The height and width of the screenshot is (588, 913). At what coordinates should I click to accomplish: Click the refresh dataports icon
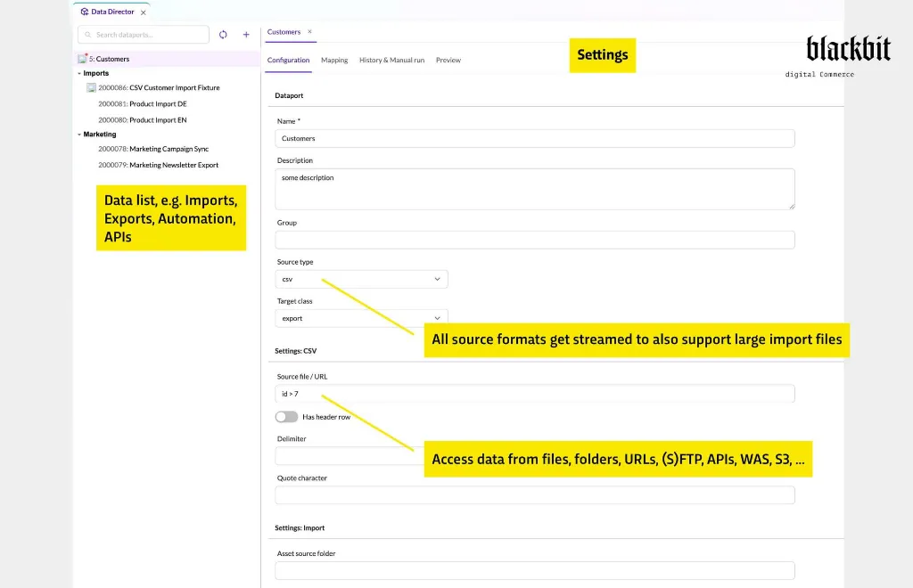click(x=223, y=35)
